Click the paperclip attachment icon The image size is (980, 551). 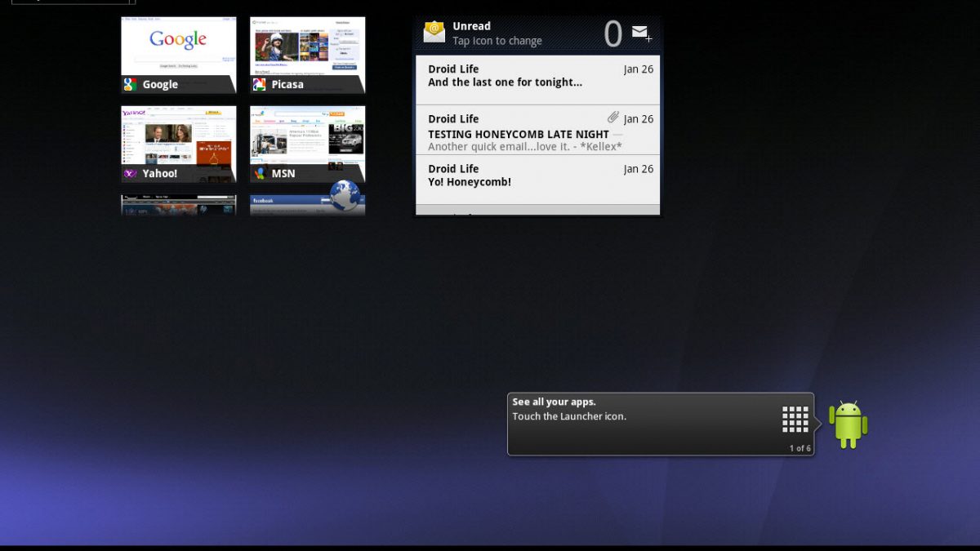click(613, 118)
